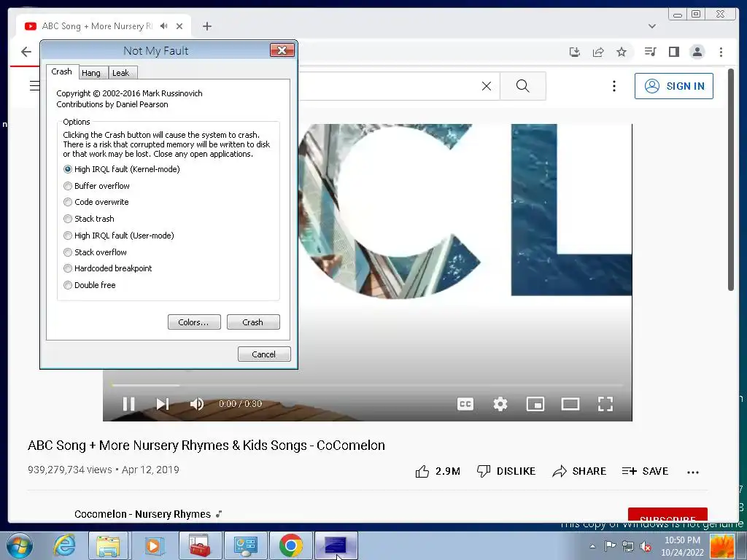This screenshot has height=560, width=747.
Task: Go back with the browser arrow
Action: click(26, 52)
